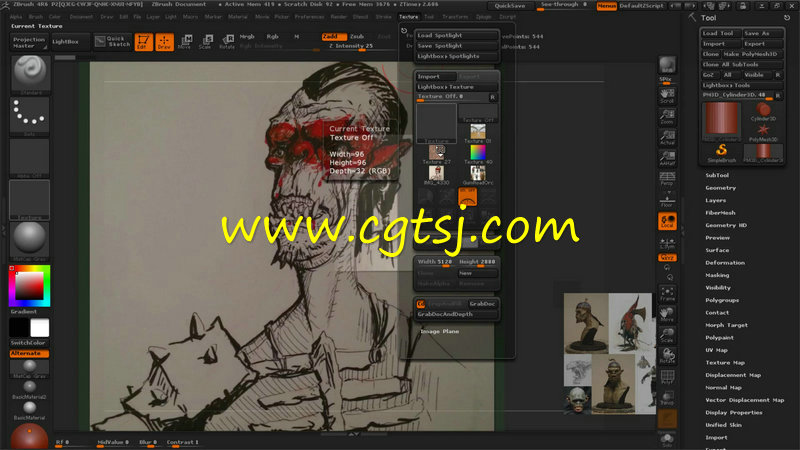Click Load Spotlight in Texture palette

[x=456, y=35]
